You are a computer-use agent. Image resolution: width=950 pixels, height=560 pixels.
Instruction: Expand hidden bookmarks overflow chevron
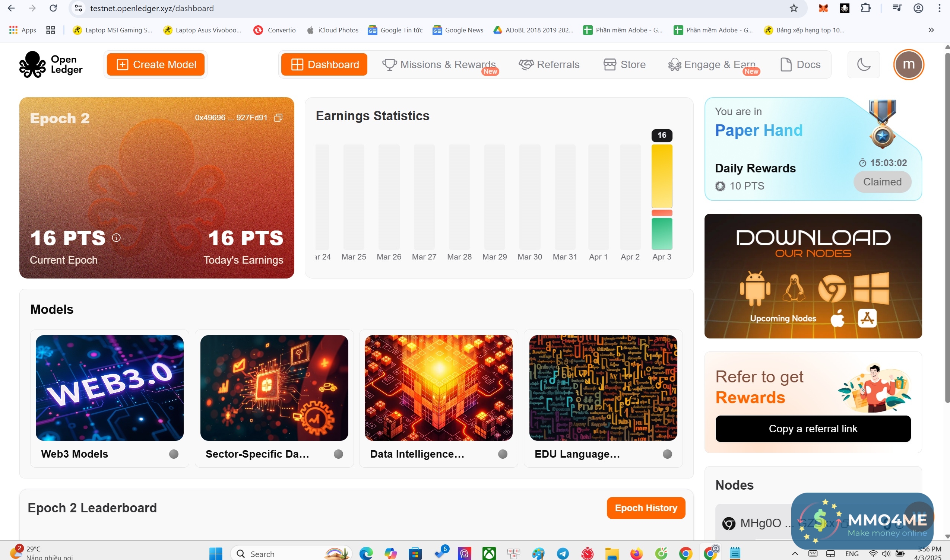click(931, 30)
